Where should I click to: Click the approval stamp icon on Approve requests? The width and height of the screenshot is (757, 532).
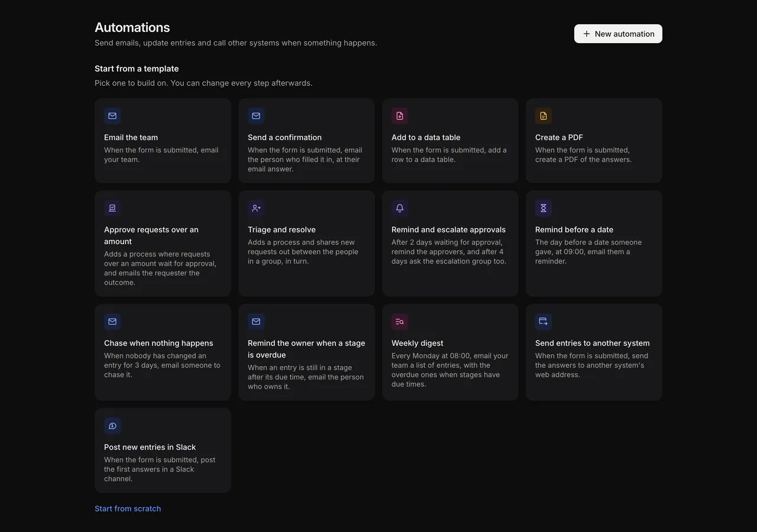[112, 208]
